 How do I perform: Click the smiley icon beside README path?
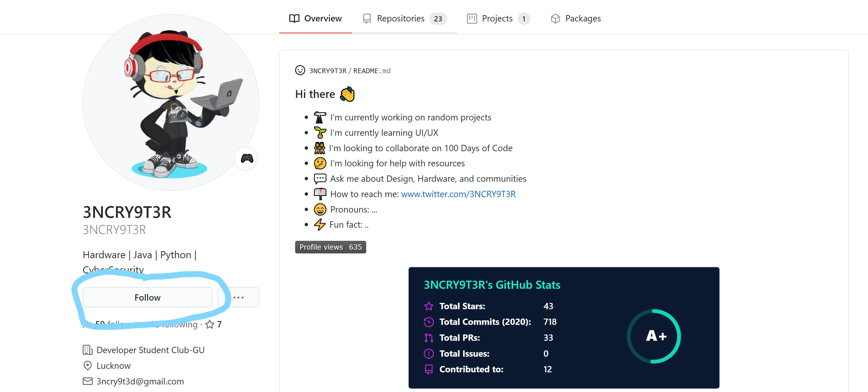click(x=300, y=70)
